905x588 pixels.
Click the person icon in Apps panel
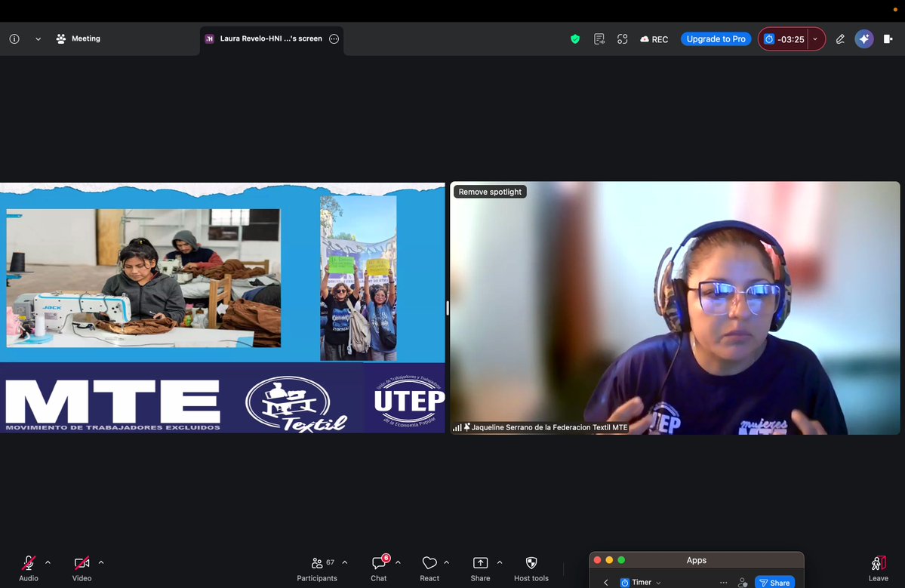742,582
